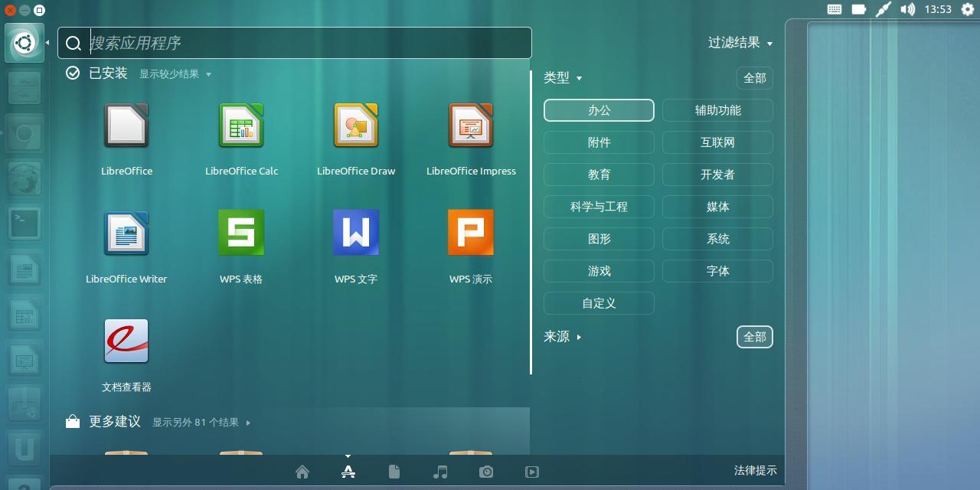Launch LibreOffice Calc
Viewport: 980px width, 490px height.
(241, 126)
